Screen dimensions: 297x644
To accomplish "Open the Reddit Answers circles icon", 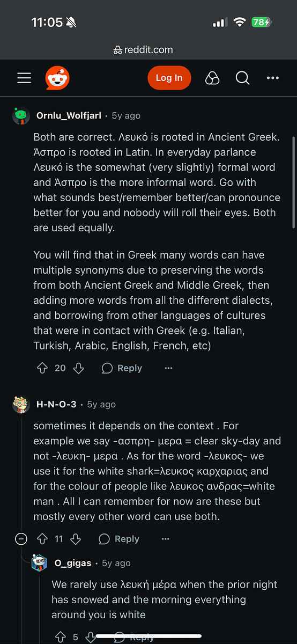I will [x=212, y=78].
